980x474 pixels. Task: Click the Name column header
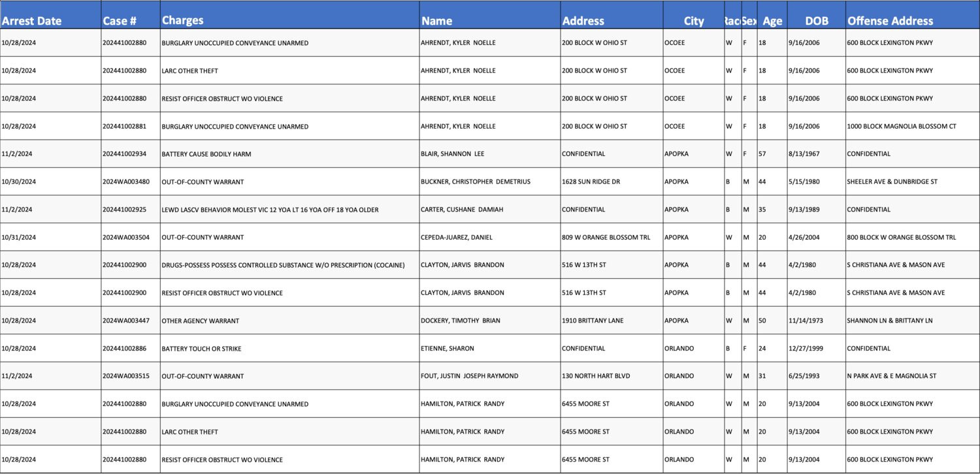coord(490,15)
